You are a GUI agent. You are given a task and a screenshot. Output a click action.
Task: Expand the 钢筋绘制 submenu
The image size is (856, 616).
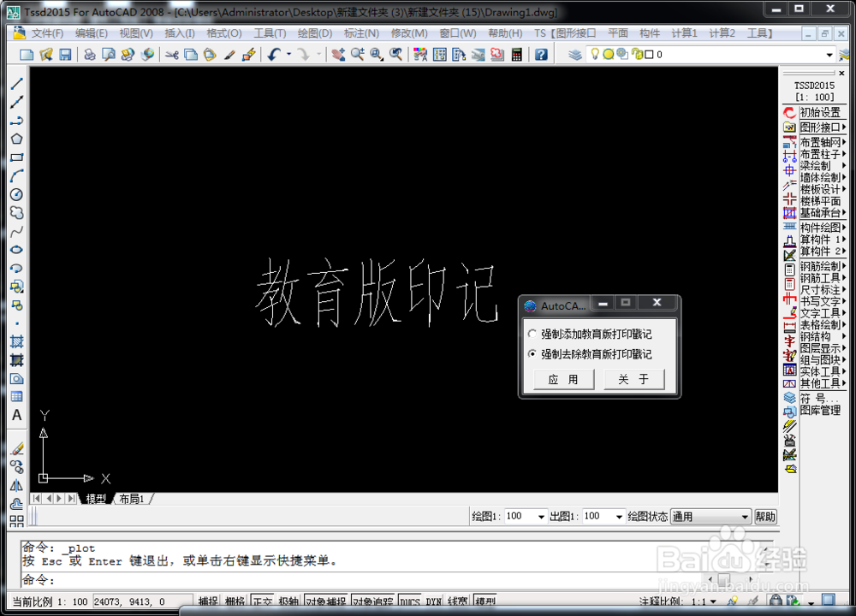pyautogui.click(x=823, y=266)
